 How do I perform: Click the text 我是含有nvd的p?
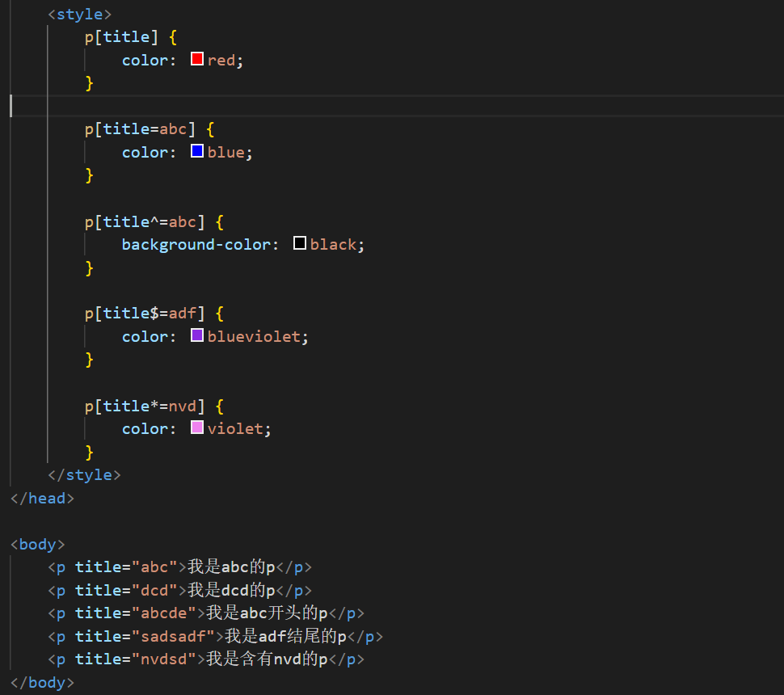[x=266, y=659]
